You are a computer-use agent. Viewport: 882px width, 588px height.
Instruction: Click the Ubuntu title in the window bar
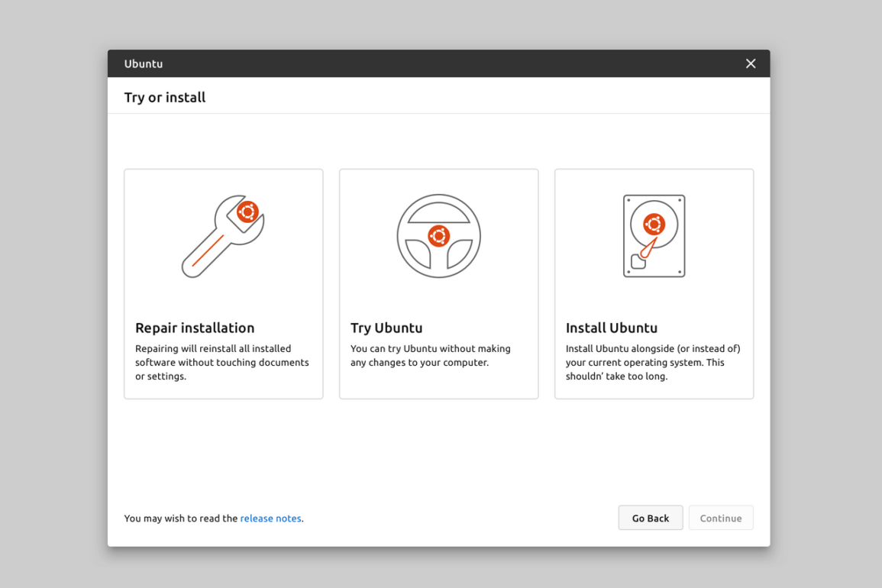coord(144,63)
